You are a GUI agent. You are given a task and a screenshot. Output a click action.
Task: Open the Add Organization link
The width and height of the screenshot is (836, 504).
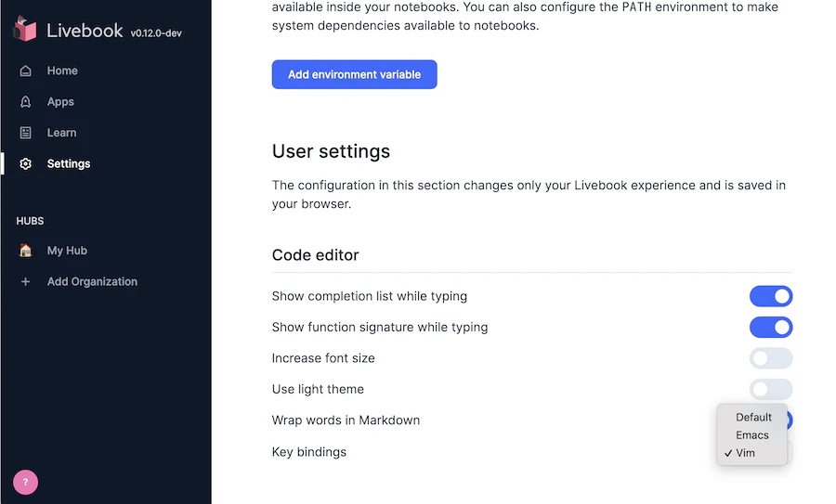coord(92,281)
